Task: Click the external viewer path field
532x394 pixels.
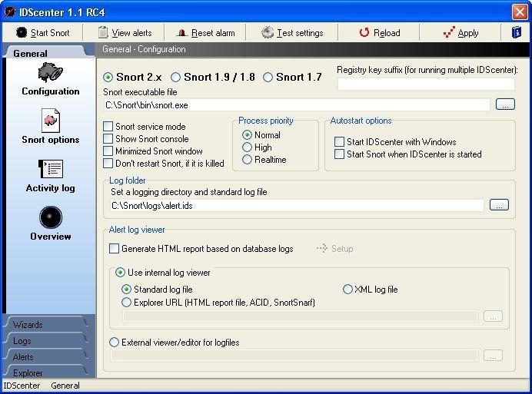Action: coord(294,356)
